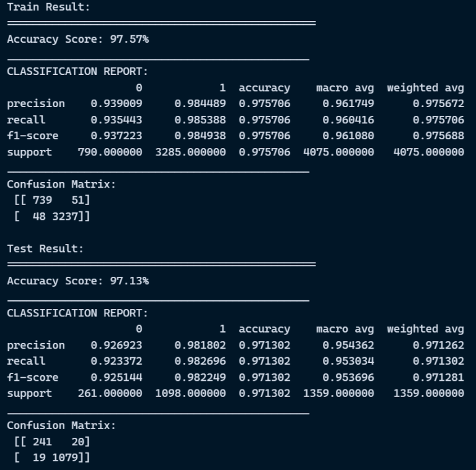
Task: Click test precision value 0.926923
Action: [x=117, y=345]
